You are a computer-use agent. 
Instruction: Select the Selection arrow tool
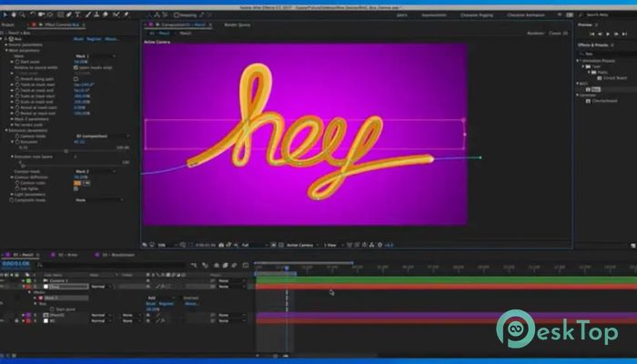pyautogui.click(x=5, y=15)
